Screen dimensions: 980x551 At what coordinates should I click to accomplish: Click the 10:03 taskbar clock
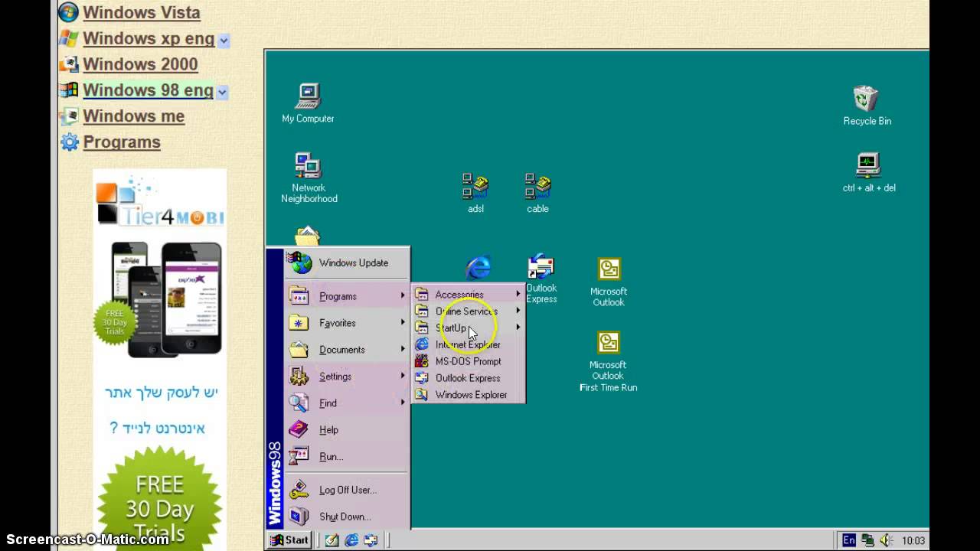[x=913, y=540]
